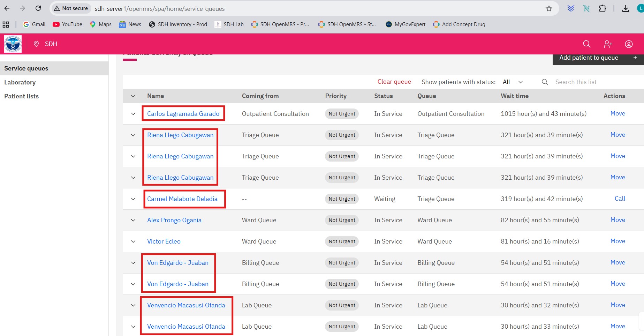Image resolution: width=644 pixels, height=336 pixels.
Task: Click the Add patient to queue button
Action: click(x=598, y=58)
